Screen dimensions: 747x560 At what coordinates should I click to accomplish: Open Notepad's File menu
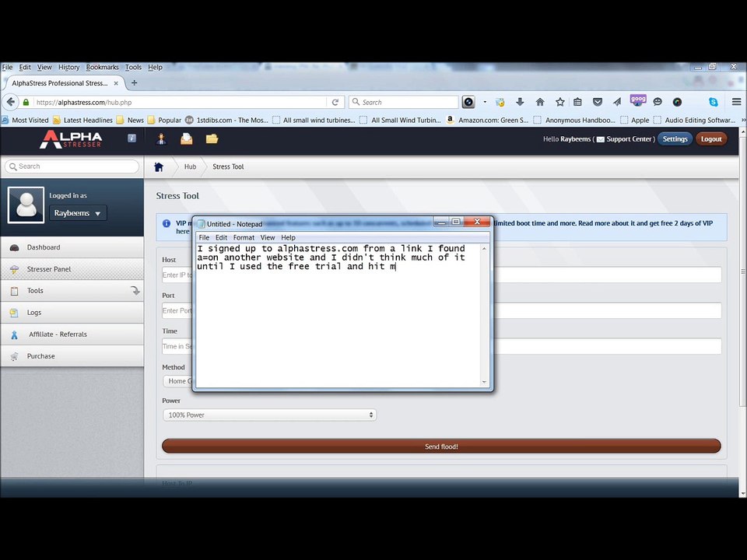point(204,237)
